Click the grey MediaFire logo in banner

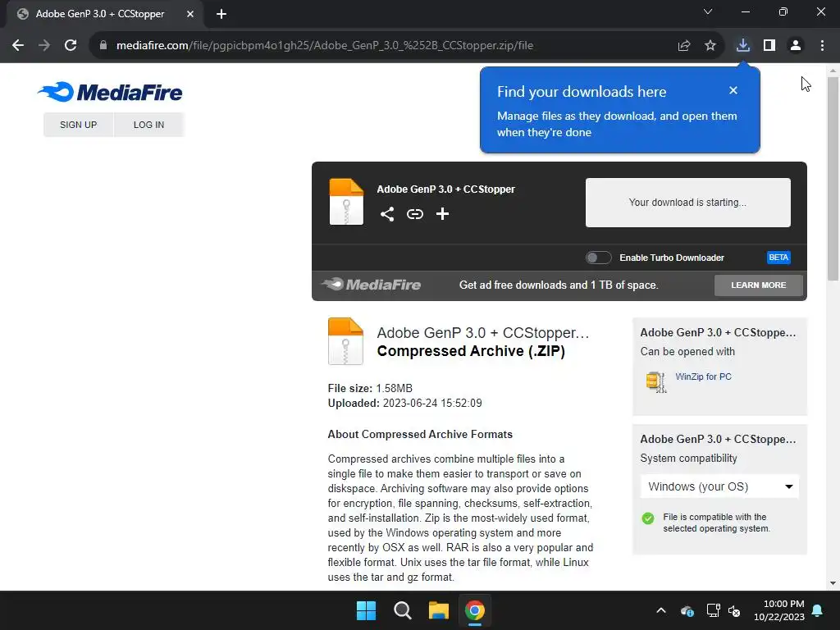tap(372, 285)
